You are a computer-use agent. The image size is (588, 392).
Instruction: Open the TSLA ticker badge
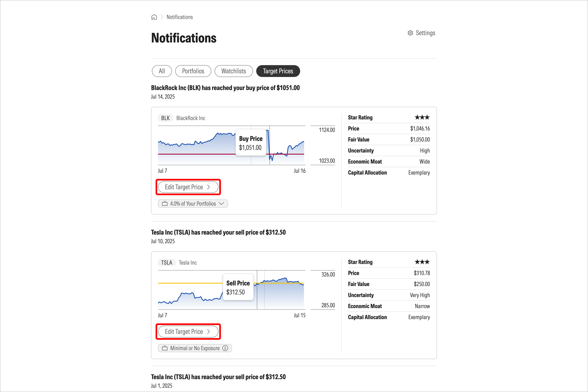[x=167, y=263]
